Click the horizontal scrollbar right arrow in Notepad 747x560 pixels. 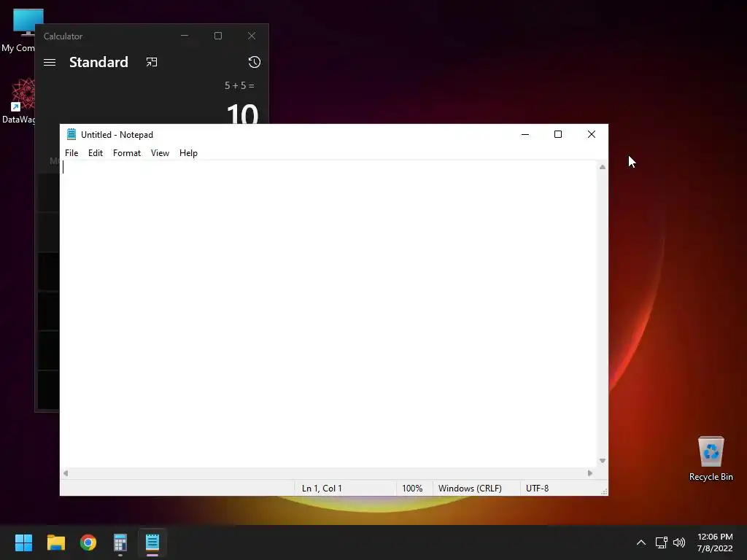click(x=589, y=473)
